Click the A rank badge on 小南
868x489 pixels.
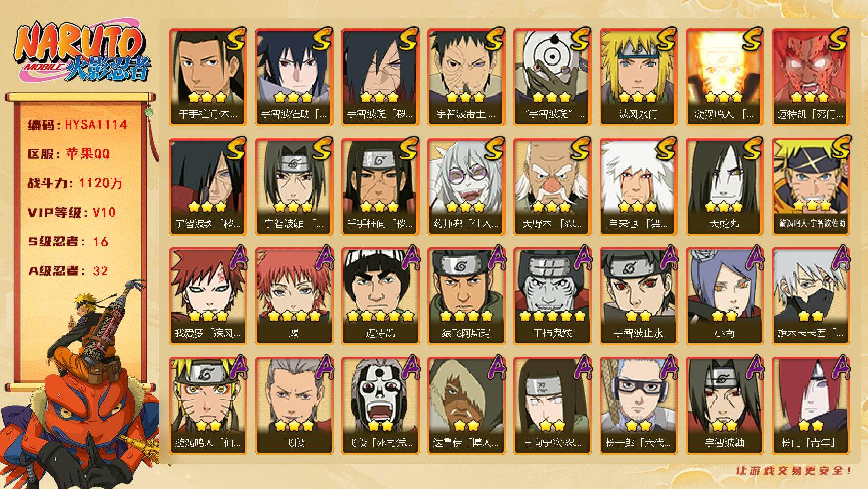click(x=753, y=258)
